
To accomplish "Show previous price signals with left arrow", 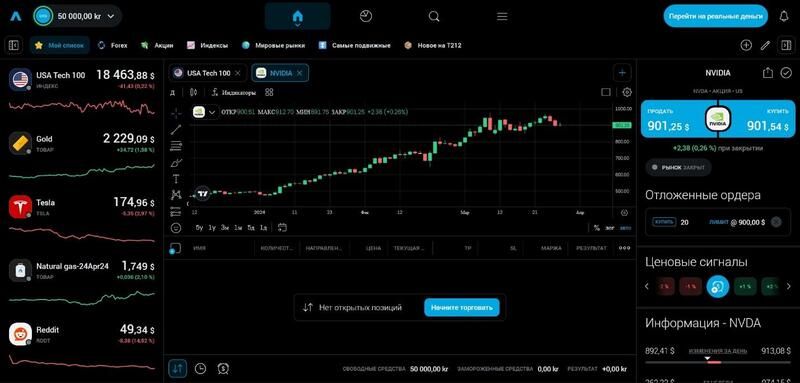I will point(647,286).
